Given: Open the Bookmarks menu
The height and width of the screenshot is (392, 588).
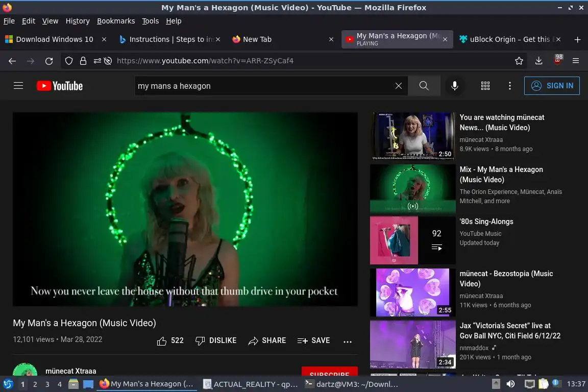Looking at the screenshot, I should tap(116, 21).
